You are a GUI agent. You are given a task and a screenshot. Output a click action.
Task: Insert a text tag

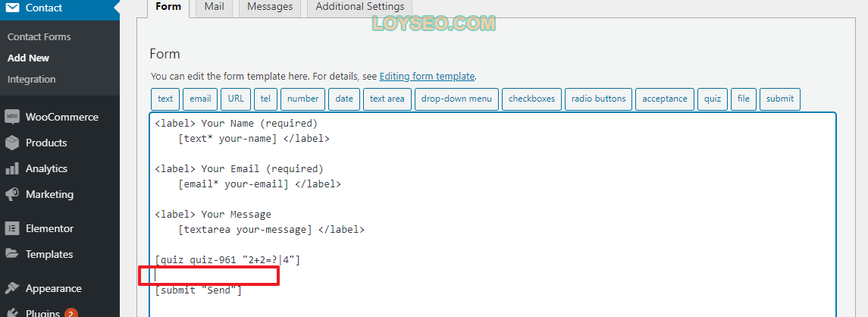click(x=165, y=99)
